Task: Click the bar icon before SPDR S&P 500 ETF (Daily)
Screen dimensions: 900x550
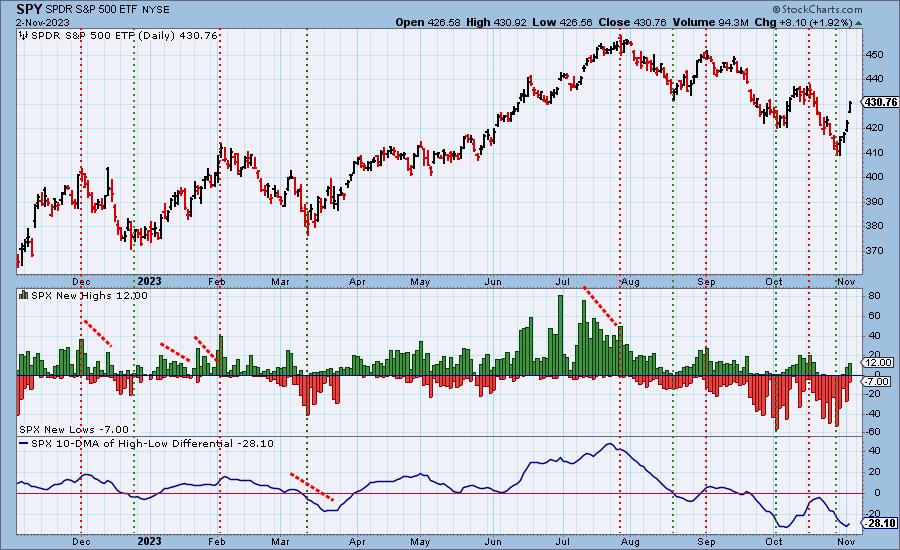Action: (24, 36)
